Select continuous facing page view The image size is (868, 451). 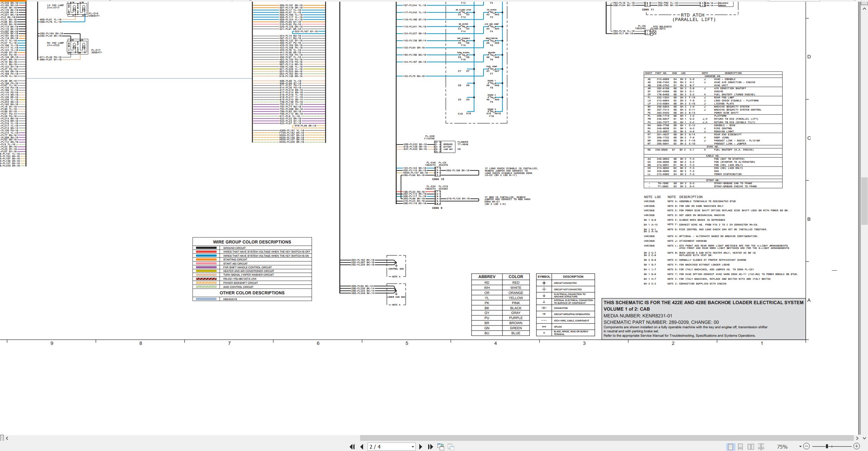761,447
